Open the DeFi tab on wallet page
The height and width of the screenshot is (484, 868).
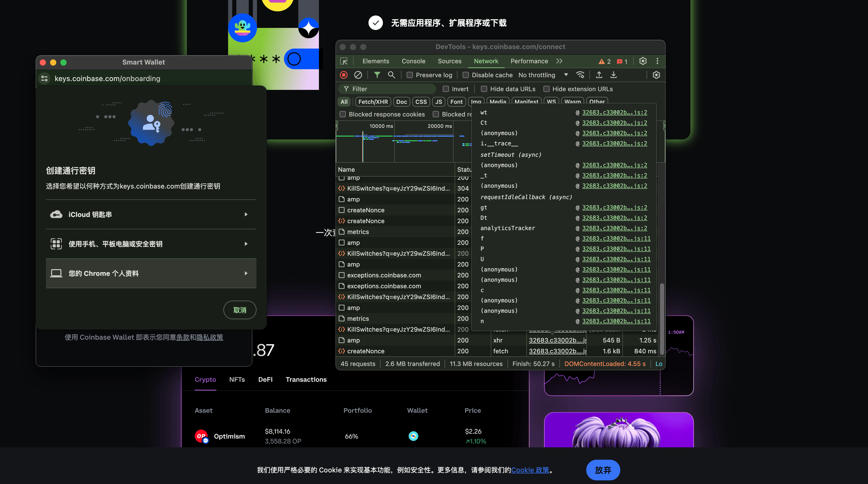click(x=265, y=379)
